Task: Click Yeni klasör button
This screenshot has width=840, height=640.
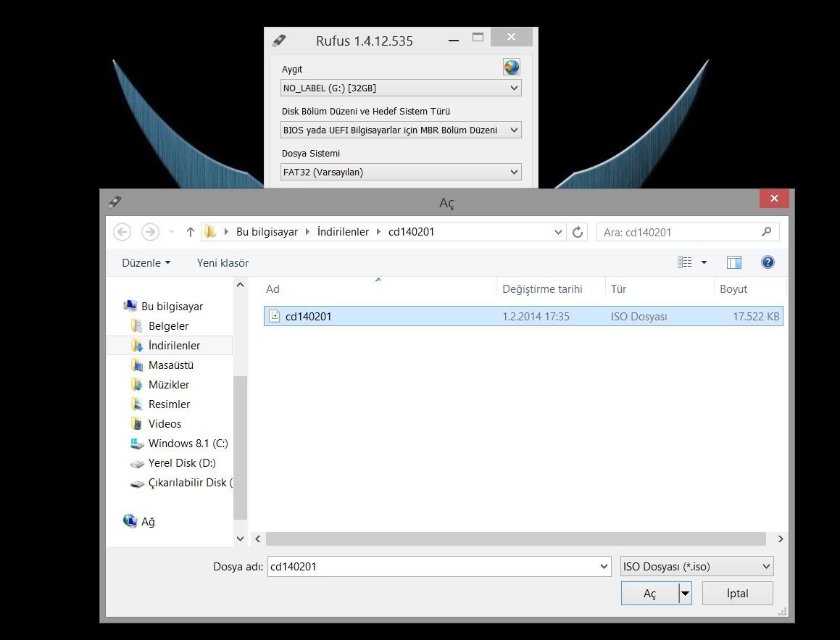Action: [x=223, y=263]
